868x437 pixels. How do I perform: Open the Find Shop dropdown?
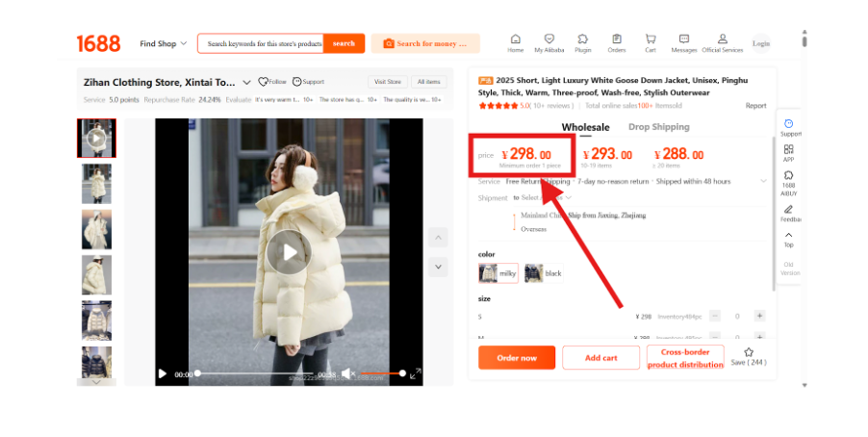[164, 43]
